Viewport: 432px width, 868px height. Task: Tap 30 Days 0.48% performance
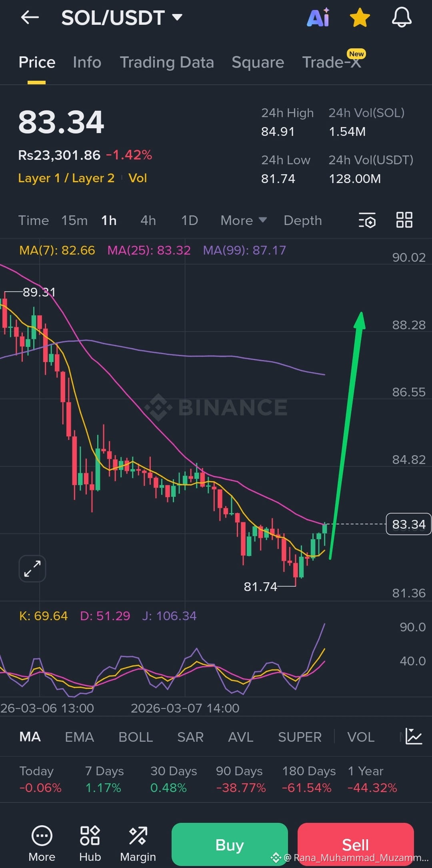174,779
